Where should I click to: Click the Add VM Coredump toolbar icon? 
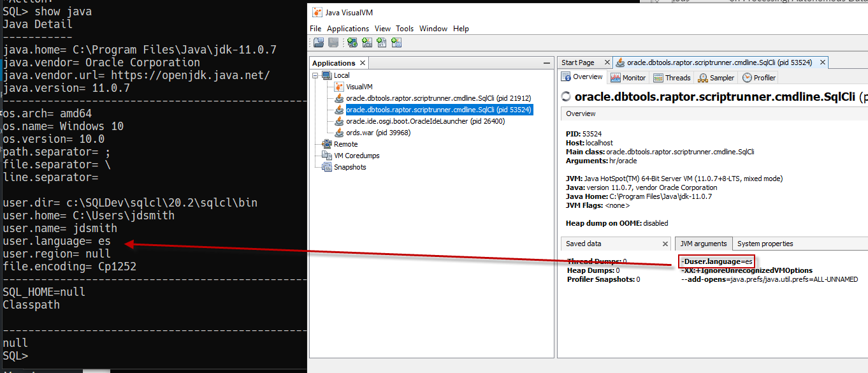coord(382,43)
